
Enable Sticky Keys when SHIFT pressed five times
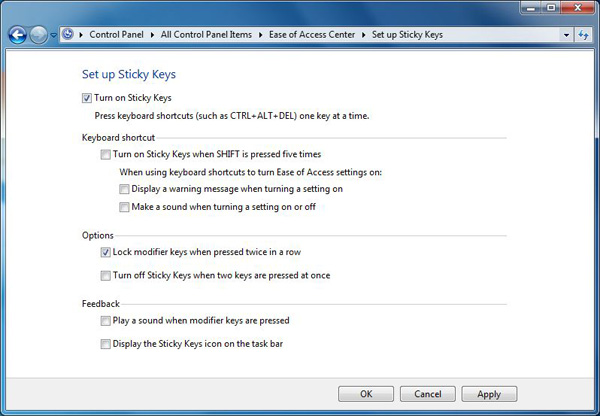(105, 155)
